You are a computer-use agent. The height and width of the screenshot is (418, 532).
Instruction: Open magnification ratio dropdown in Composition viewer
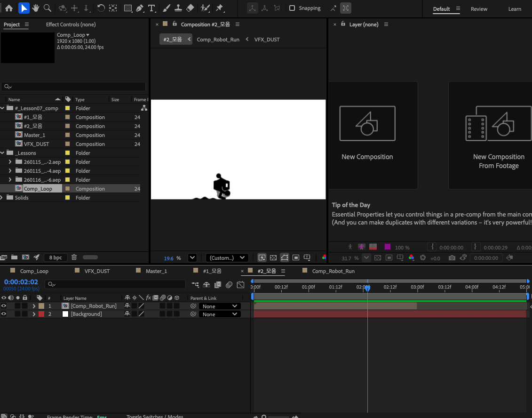click(x=192, y=258)
